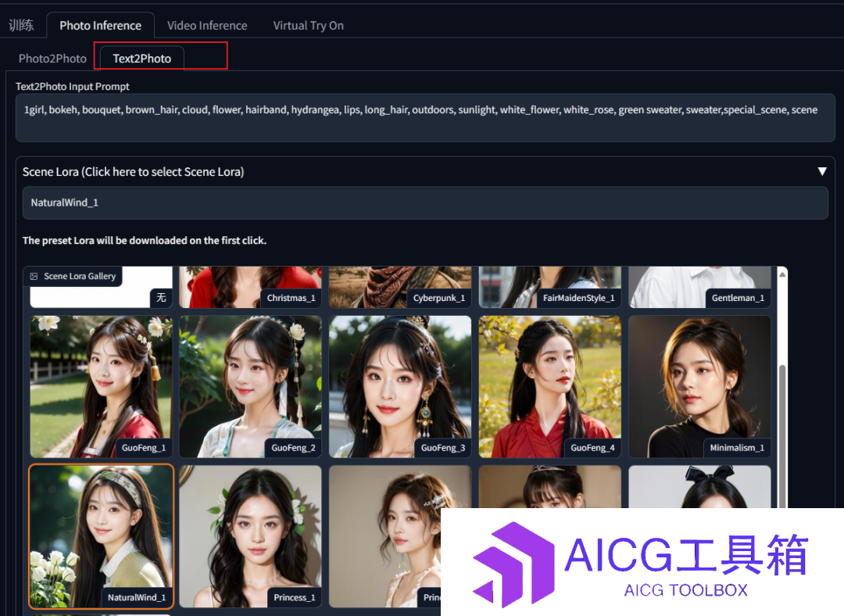
Task: Pick the Minimalism_1 scene thumbnail
Action: [x=699, y=387]
